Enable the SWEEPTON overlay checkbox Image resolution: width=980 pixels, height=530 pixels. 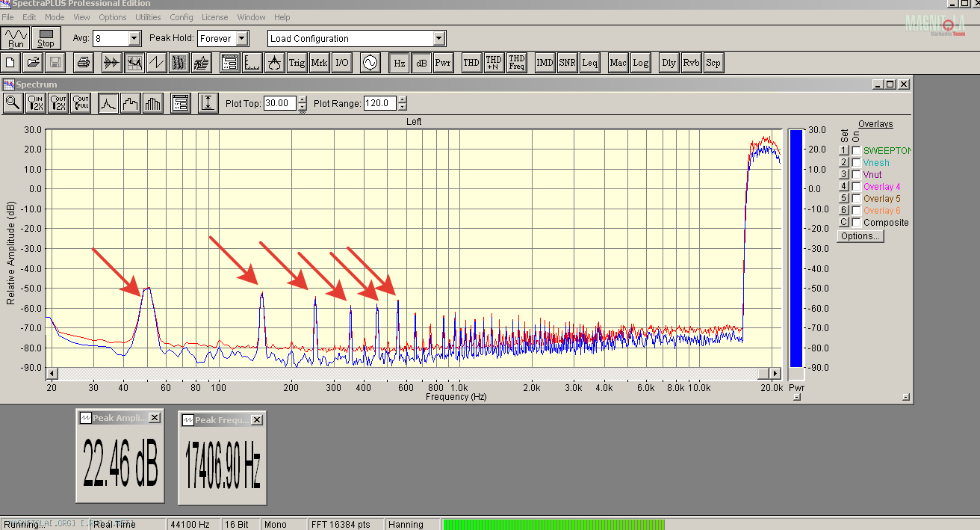coord(856,151)
